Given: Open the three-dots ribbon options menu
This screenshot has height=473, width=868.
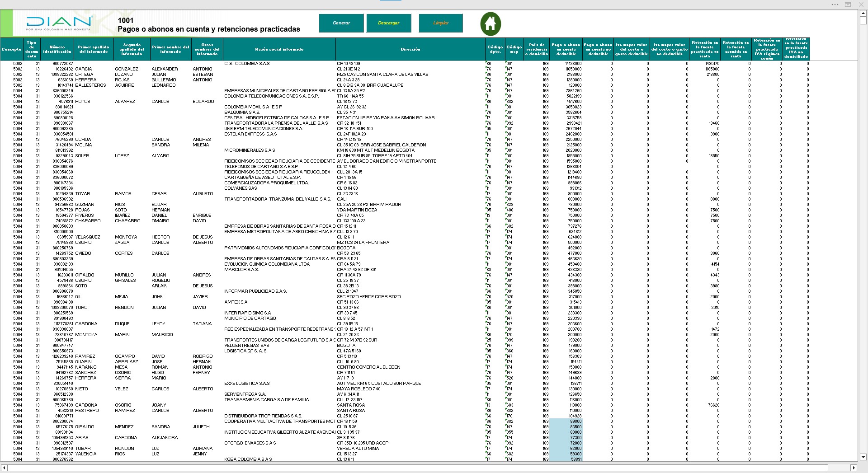Looking at the screenshot, I should 835,5.
